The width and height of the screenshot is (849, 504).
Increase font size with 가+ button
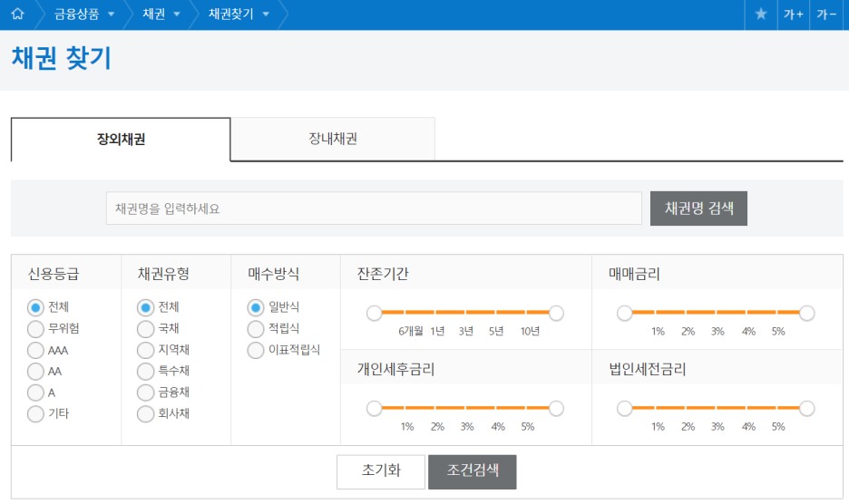[x=794, y=15]
